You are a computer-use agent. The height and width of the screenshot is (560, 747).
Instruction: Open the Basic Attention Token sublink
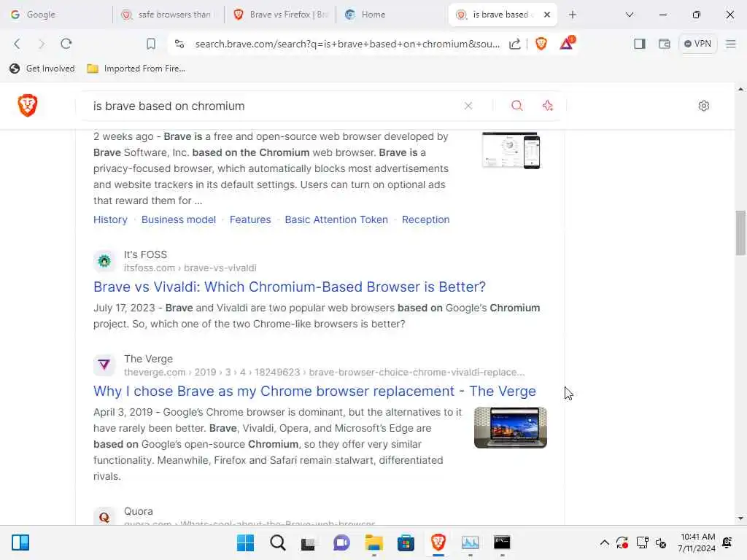pos(336,219)
